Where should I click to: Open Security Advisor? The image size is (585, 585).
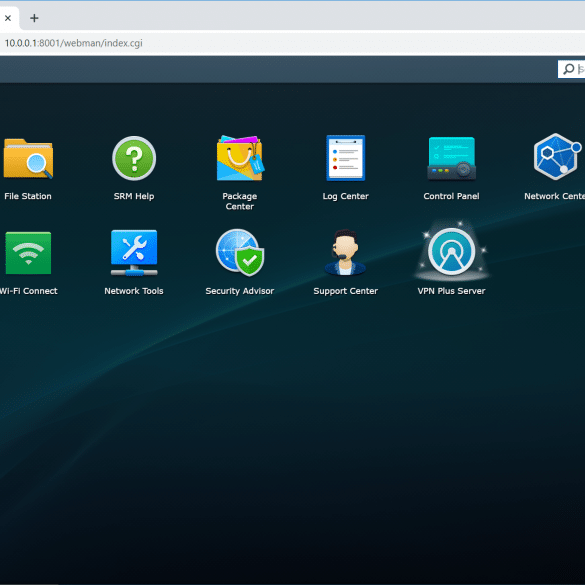pyautogui.click(x=240, y=253)
